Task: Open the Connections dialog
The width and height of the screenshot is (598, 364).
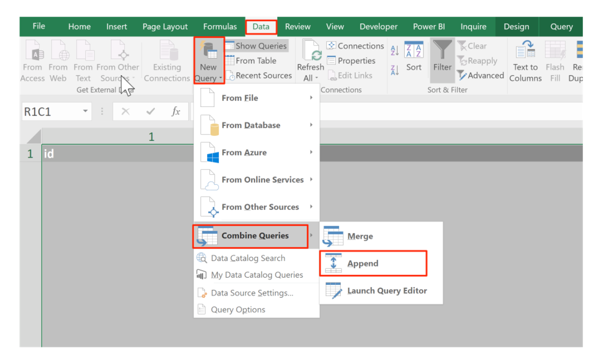Action: click(355, 46)
